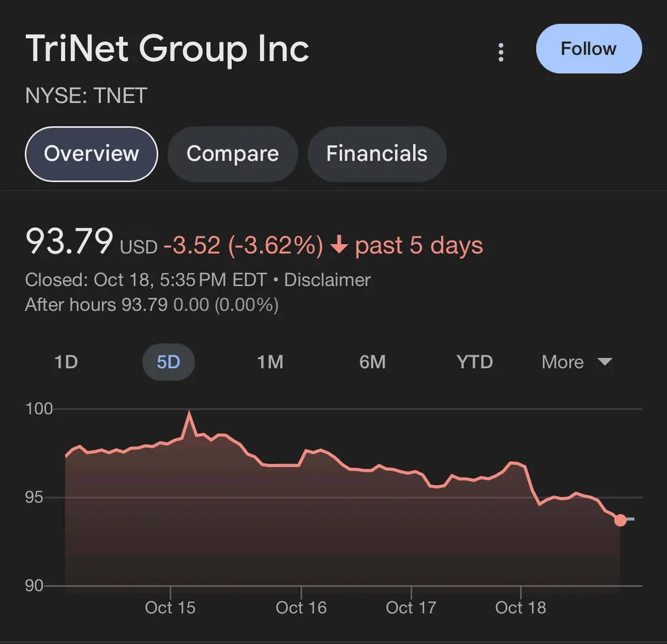This screenshot has width=667, height=644.
Task: Click the chart's latest price dot
Action: 620,520
